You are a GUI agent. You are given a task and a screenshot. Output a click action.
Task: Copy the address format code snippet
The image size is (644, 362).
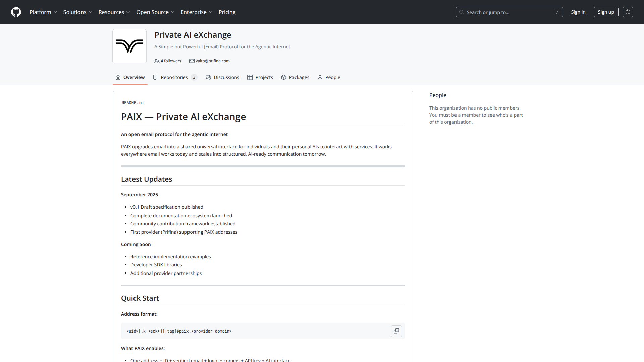click(396, 331)
